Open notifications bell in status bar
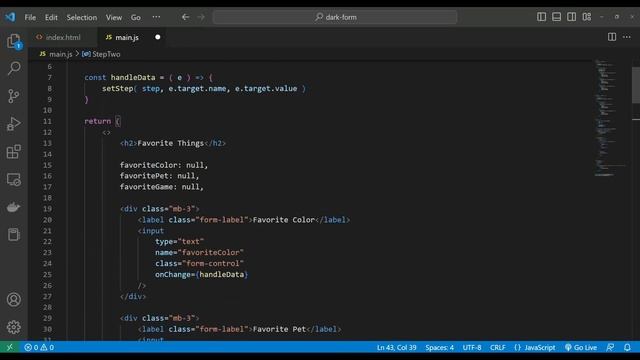The height and width of the screenshot is (360, 640). tap(627, 347)
